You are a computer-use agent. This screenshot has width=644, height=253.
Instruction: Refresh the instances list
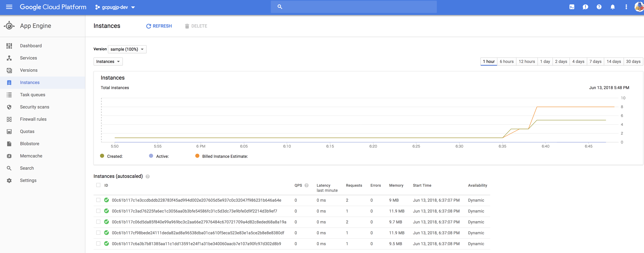159,26
